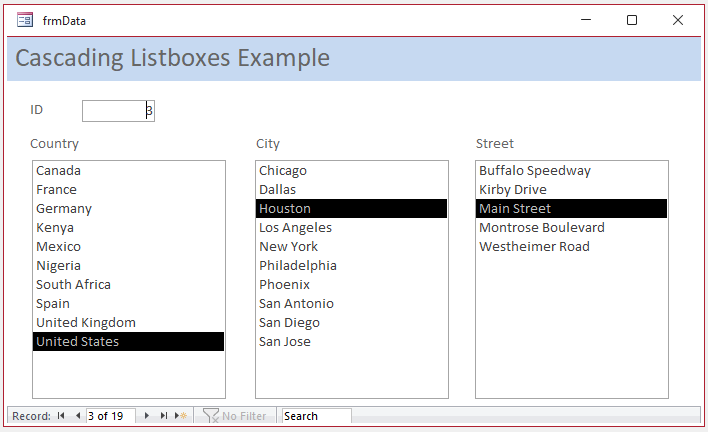Choose San Diego in the City list
The width and height of the screenshot is (708, 432).
pos(351,322)
